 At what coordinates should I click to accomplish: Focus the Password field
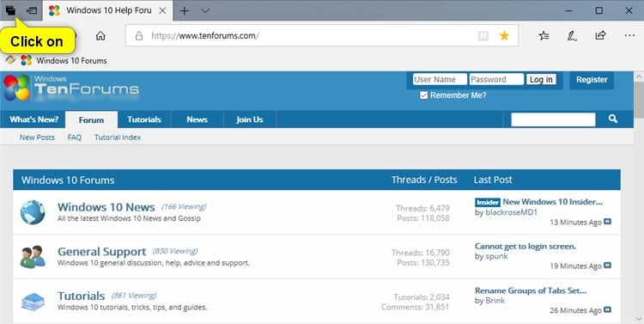[496, 79]
